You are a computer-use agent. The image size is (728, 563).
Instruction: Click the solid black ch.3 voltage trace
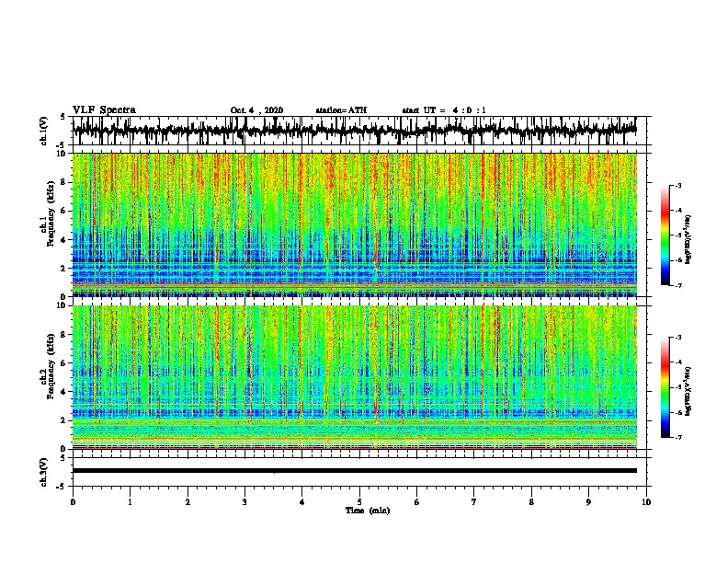coord(355,471)
